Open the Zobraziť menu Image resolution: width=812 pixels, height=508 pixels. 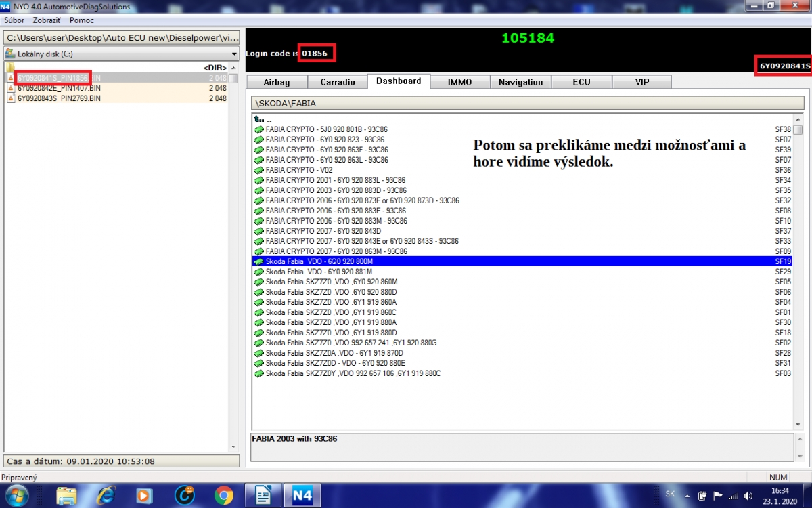47,20
